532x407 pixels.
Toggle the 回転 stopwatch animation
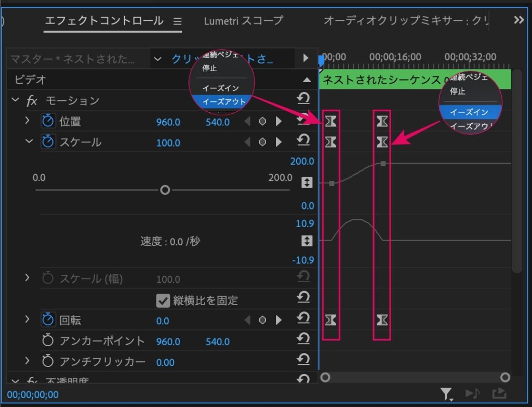48,320
